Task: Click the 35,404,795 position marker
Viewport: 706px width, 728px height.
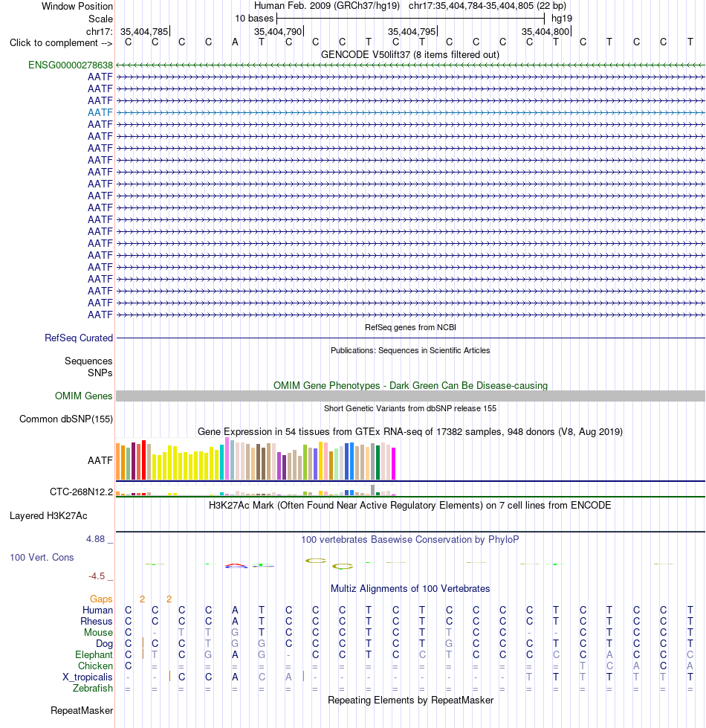Action: (x=412, y=31)
